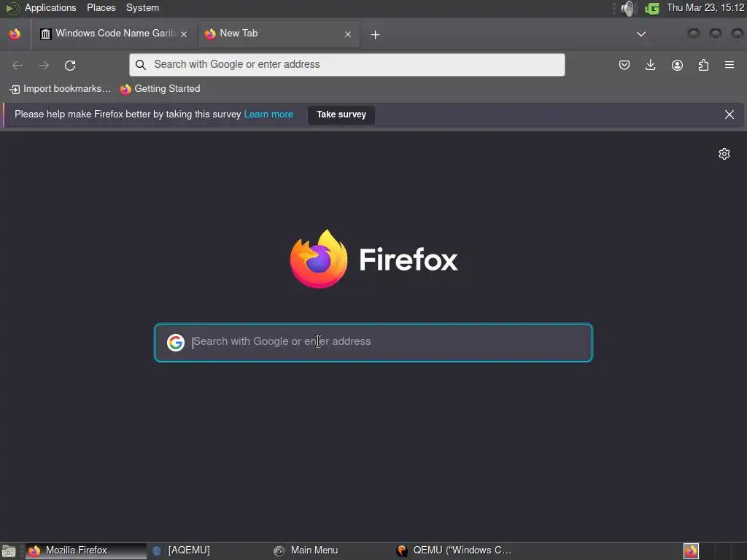Close the Windows Code Name tab
Image resolution: width=747 pixels, height=560 pixels.
(x=184, y=34)
